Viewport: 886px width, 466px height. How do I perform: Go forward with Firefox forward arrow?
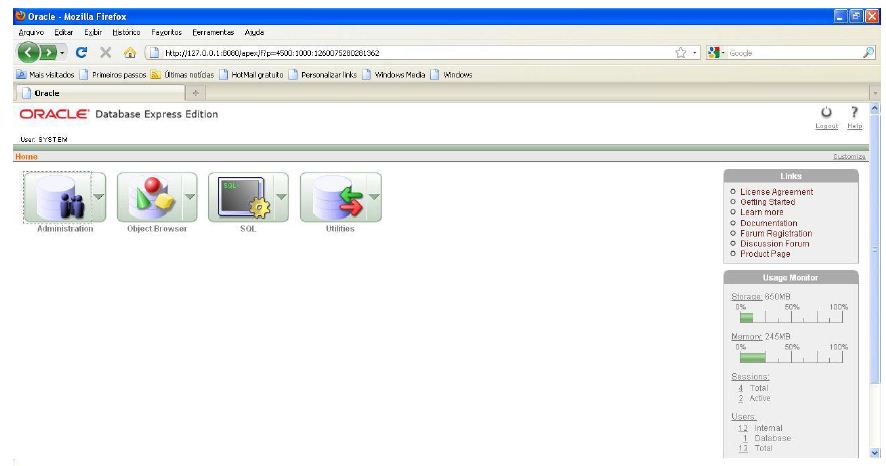(x=49, y=53)
